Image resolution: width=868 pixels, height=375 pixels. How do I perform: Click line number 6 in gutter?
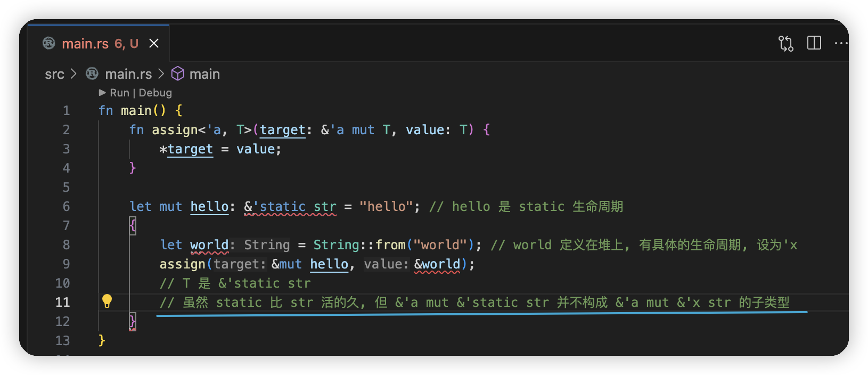pyautogui.click(x=66, y=206)
